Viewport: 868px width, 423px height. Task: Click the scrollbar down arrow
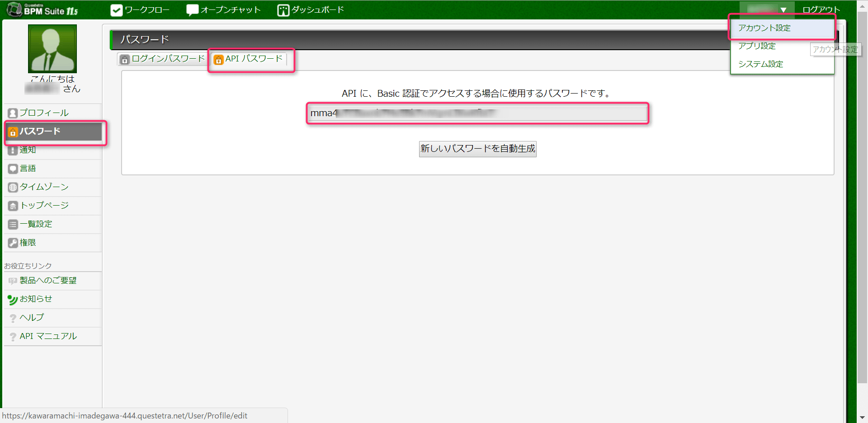pos(862,418)
